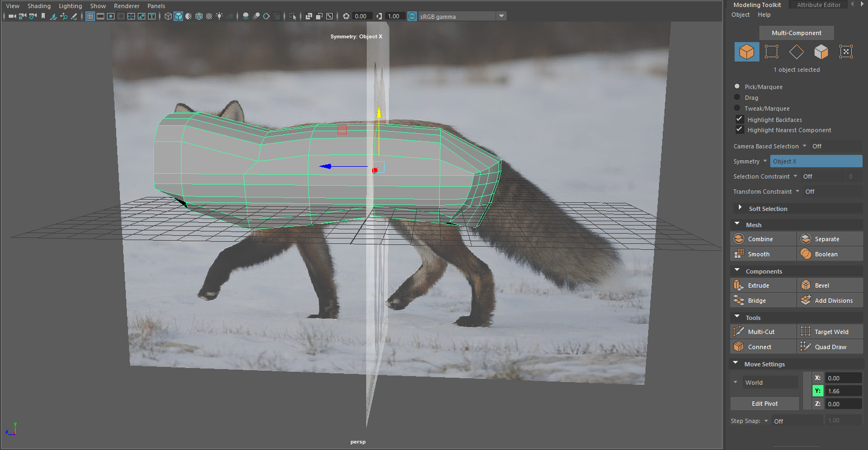Uncheck Highlight Nearest Component checkbox
Image resolution: width=868 pixels, height=450 pixels.
739,129
